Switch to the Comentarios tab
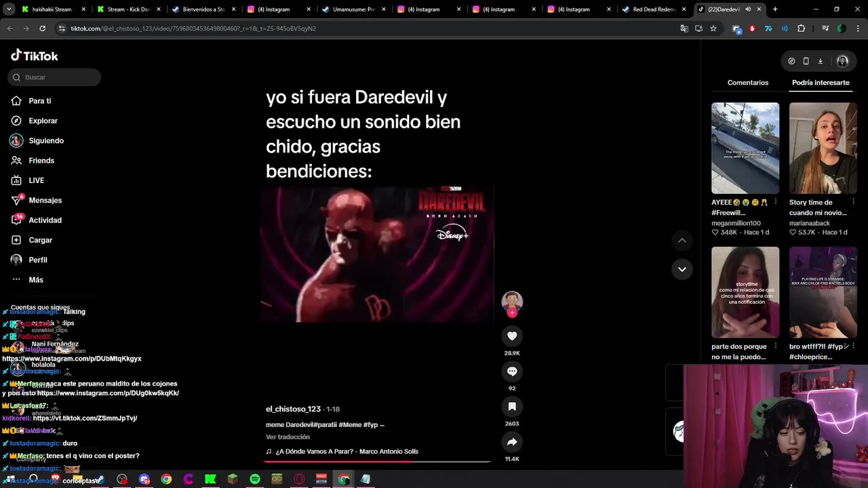 [748, 83]
